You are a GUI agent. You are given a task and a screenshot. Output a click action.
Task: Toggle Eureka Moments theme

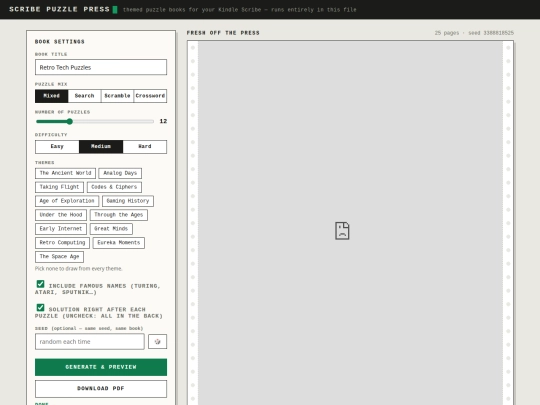click(x=119, y=243)
